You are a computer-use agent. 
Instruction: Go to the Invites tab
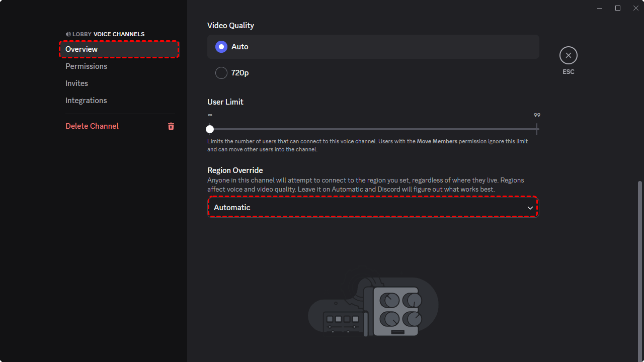tap(76, 83)
